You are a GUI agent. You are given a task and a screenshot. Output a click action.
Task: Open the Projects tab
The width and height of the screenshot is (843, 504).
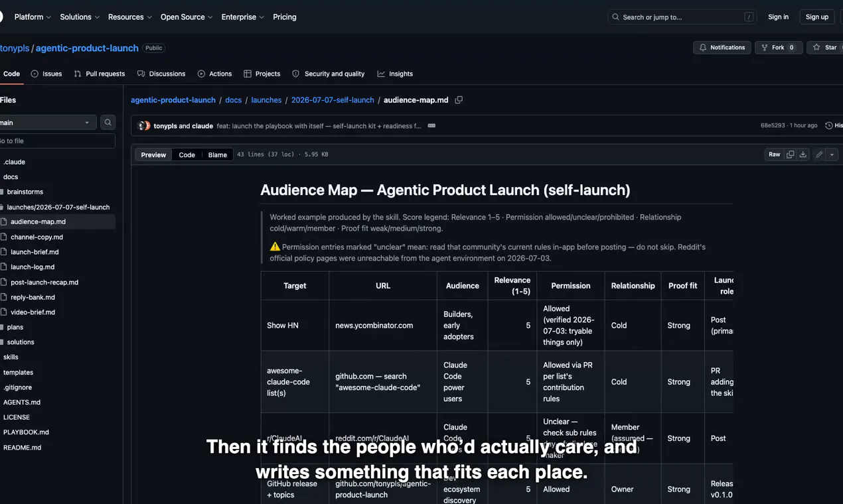coord(262,74)
